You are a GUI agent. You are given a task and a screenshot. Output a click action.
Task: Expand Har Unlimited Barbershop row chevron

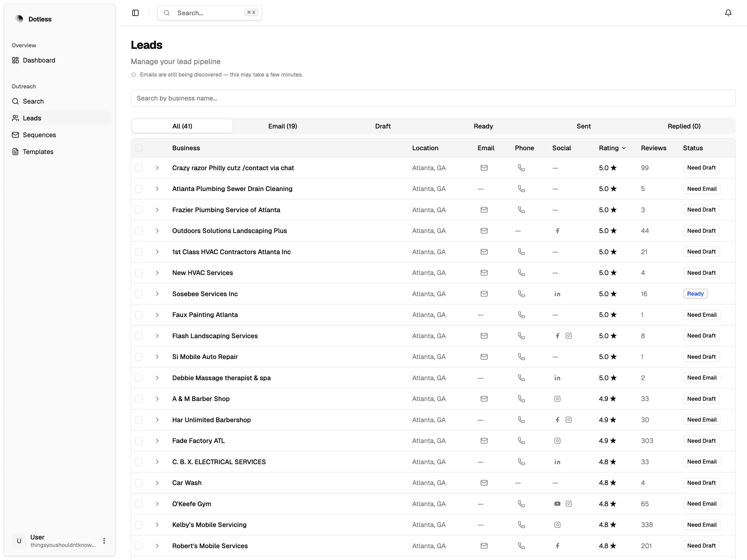pyautogui.click(x=157, y=420)
